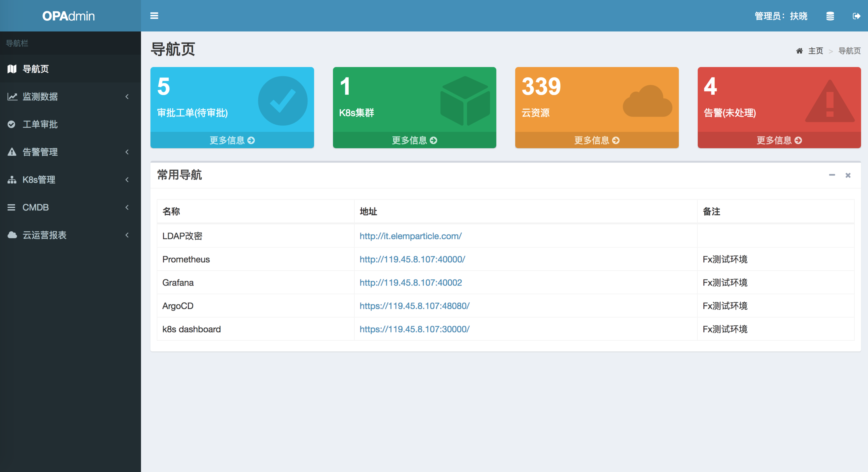Click the database stack icon in header
Screen dimensions: 868x472
click(830, 16)
